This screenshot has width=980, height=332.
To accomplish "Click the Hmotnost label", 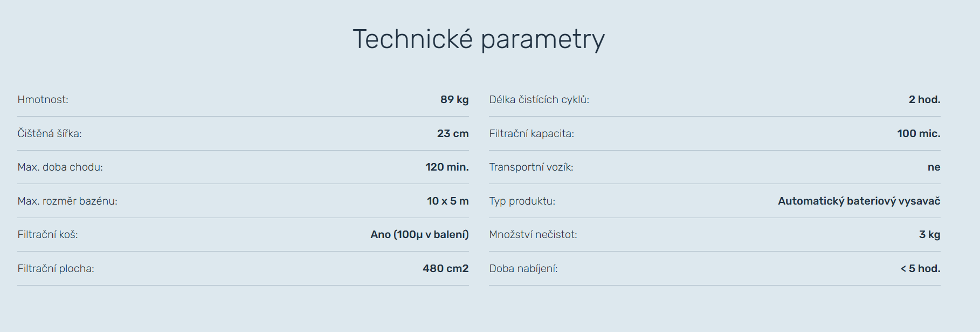I will coord(43,100).
